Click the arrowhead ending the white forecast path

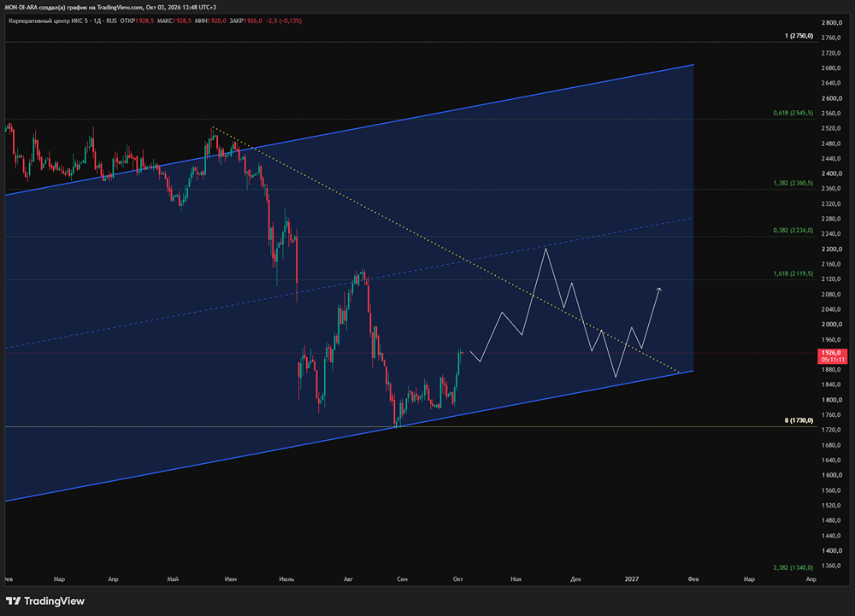tap(659, 290)
